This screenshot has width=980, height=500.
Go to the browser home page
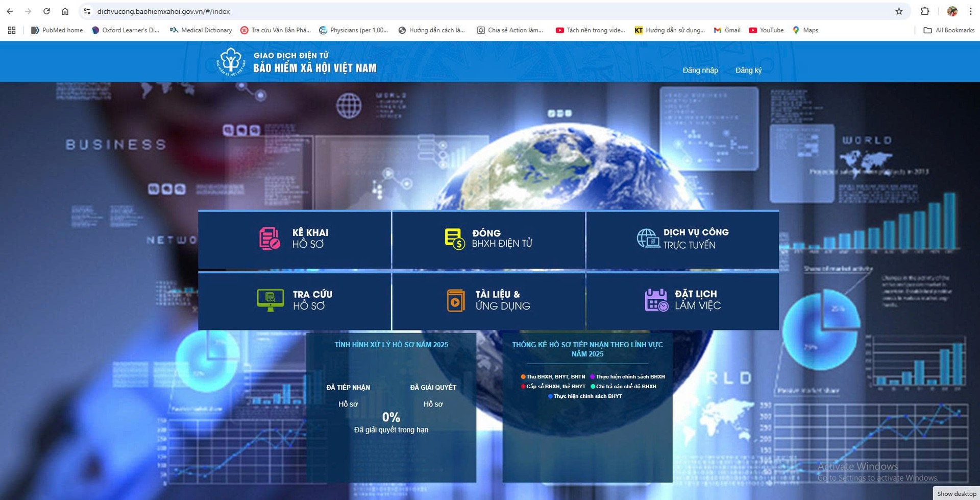tap(65, 11)
